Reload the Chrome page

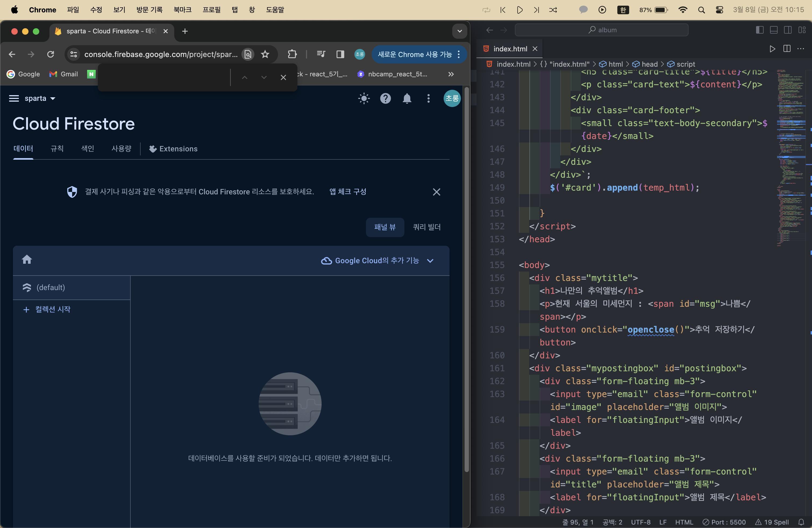pyautogui.click(x=51, y=54)
